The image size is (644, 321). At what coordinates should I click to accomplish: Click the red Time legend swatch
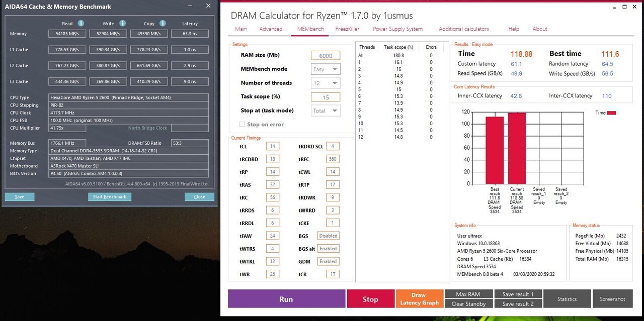(611, 113)
